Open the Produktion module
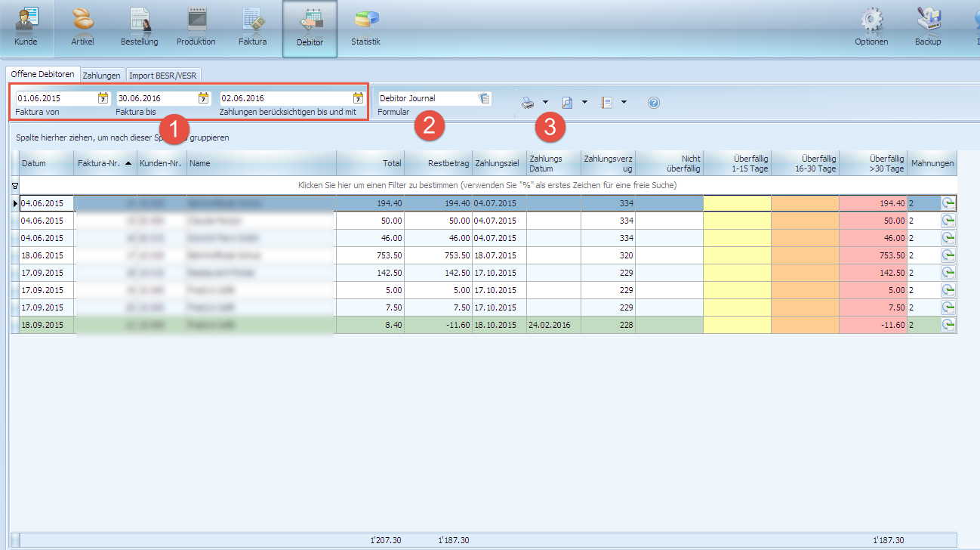This screenshot has height=550, width=980. 196,28
